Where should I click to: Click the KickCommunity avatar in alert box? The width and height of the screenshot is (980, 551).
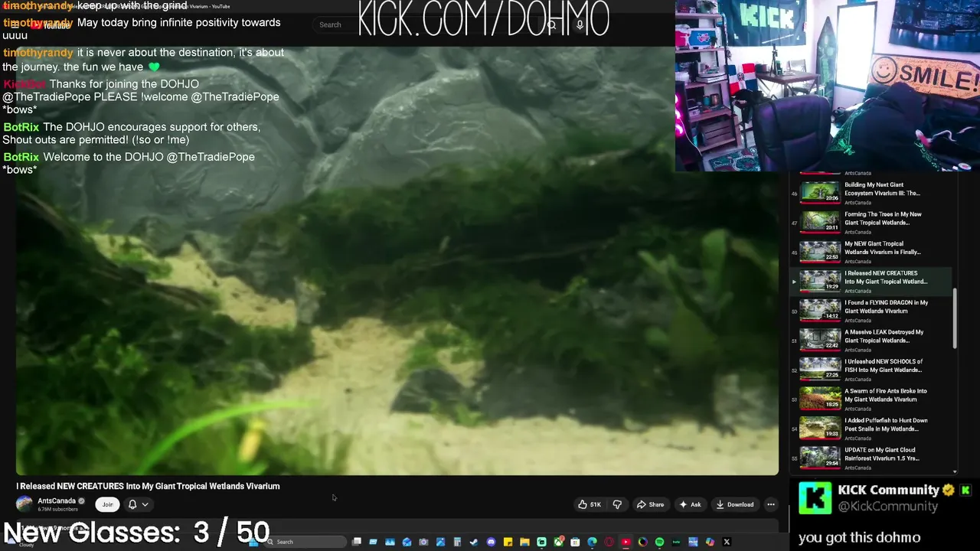click(x=815, y=498)
